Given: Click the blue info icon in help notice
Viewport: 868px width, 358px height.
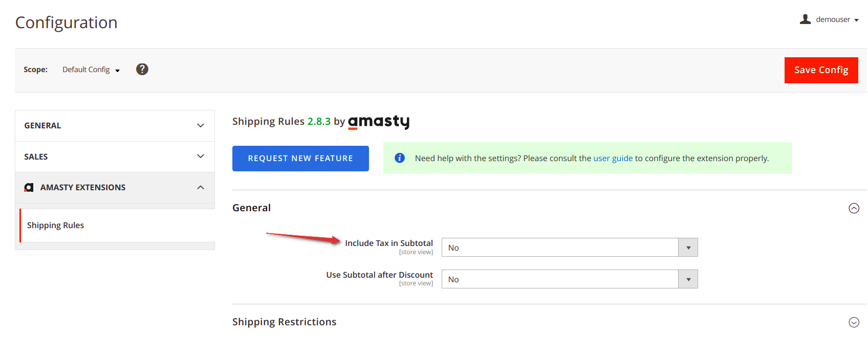Looking at the screenshot, I should (400, 158).
